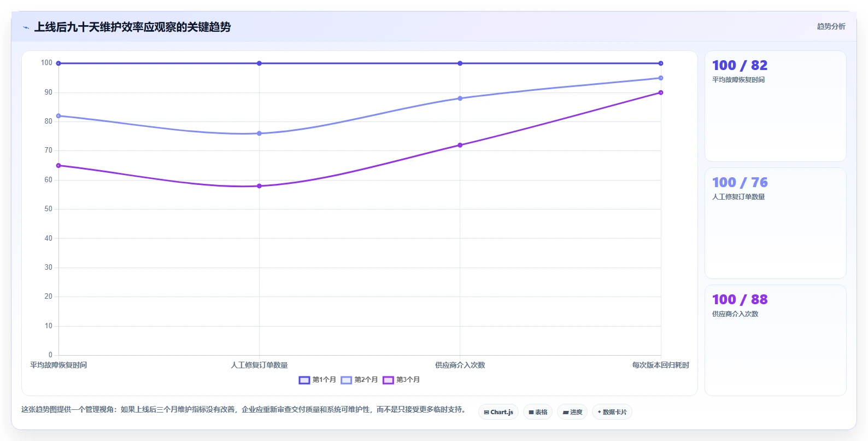This screenshot has height=441, width=868.
Task: Hide the 第3个月 series via legend
Action: [x=401, y=380]
